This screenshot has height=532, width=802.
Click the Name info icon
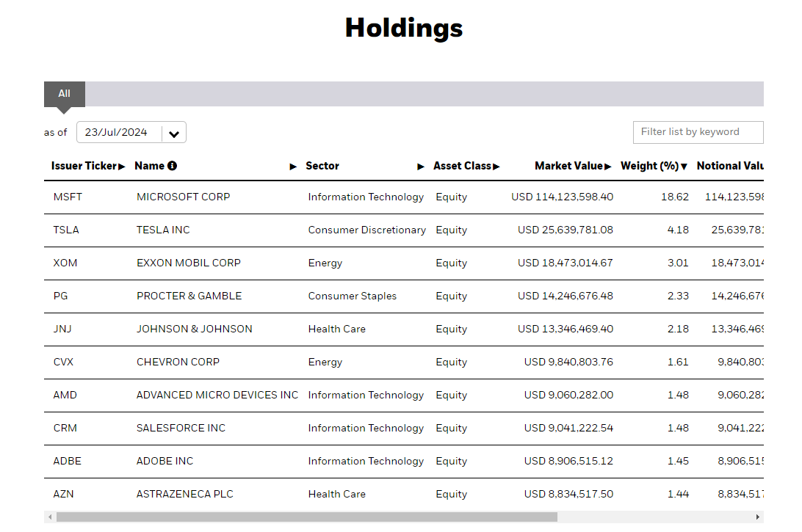[173, 166]
